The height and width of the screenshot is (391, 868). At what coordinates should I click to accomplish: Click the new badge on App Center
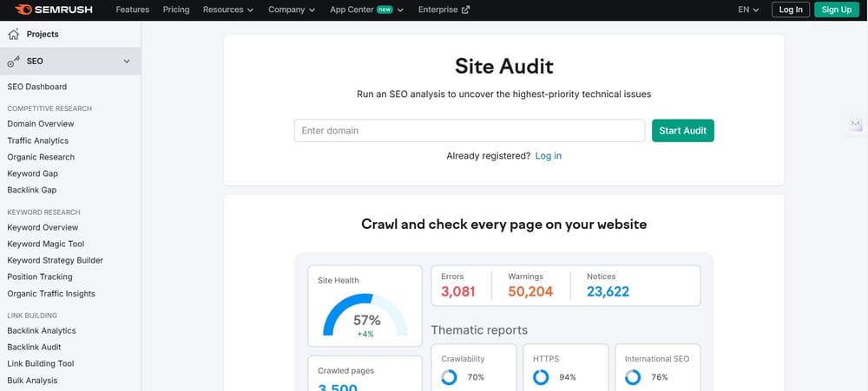385,10
